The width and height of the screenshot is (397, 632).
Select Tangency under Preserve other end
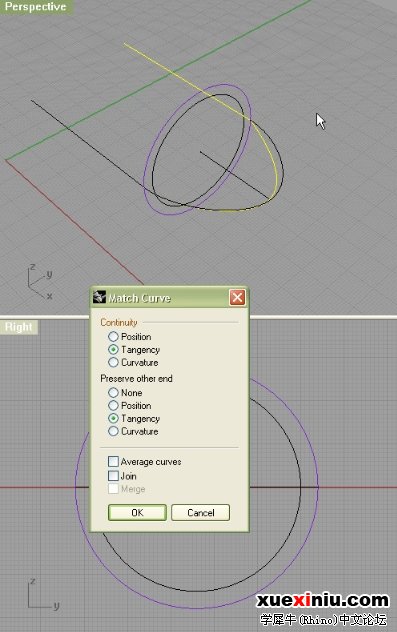click(113, 418)
